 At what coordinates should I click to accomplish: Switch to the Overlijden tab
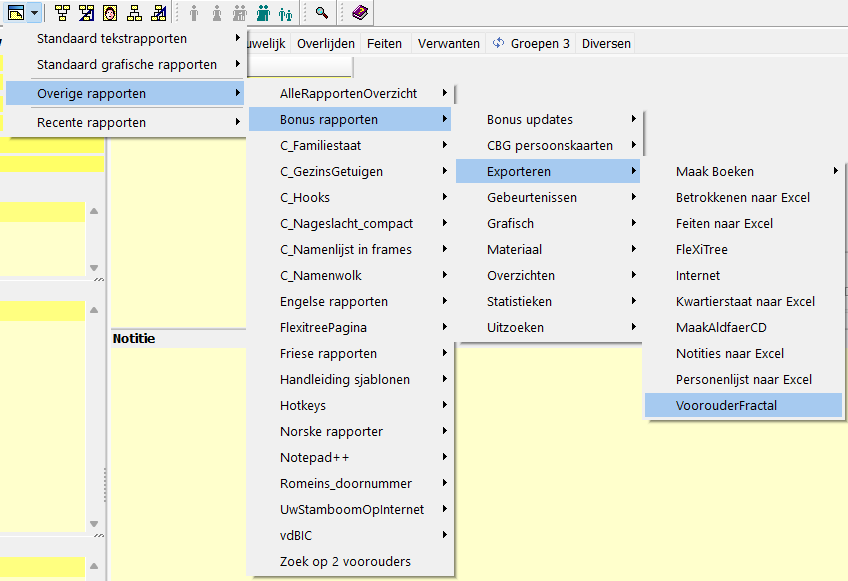[x=326, y=44]
